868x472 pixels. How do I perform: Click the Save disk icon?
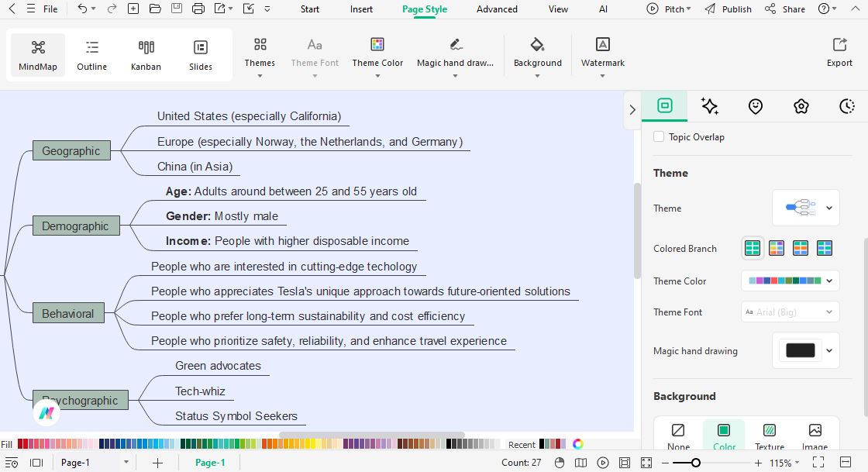click(x=177, y=9)
